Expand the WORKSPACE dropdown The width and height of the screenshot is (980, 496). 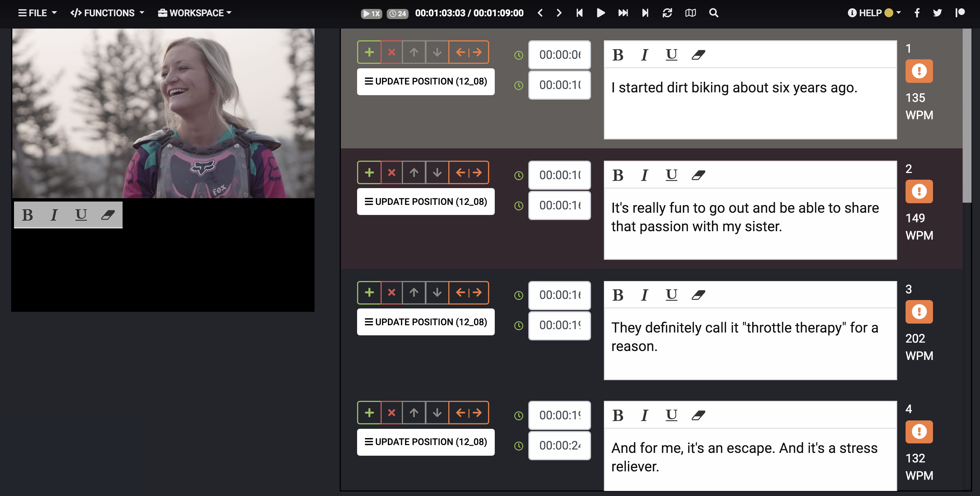(194, 13)
